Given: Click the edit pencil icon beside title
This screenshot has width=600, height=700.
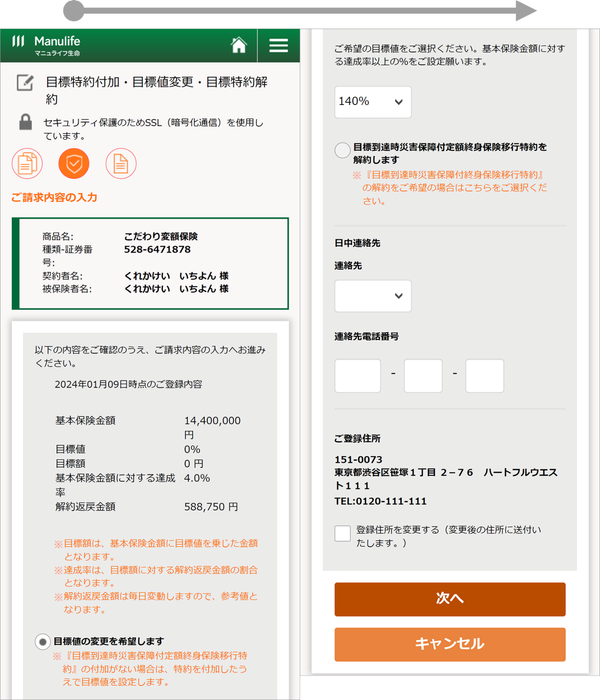Looking at the screenshot, I should (x=25, y=83).
